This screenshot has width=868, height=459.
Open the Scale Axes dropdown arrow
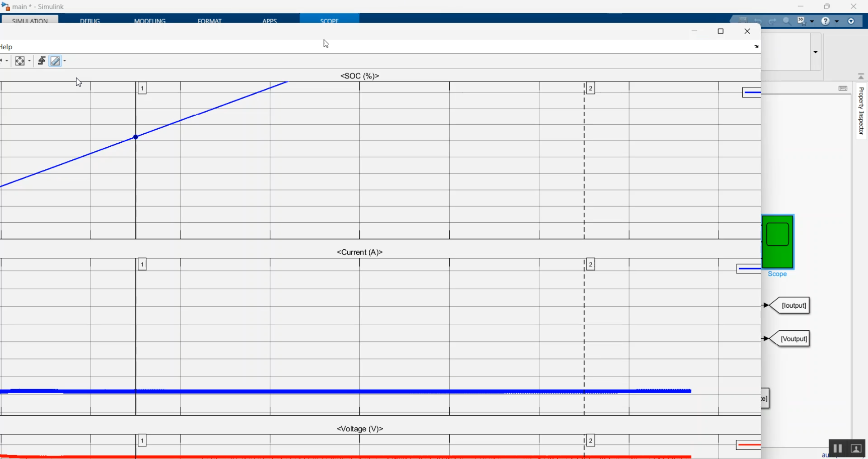[x=30, y=61]
